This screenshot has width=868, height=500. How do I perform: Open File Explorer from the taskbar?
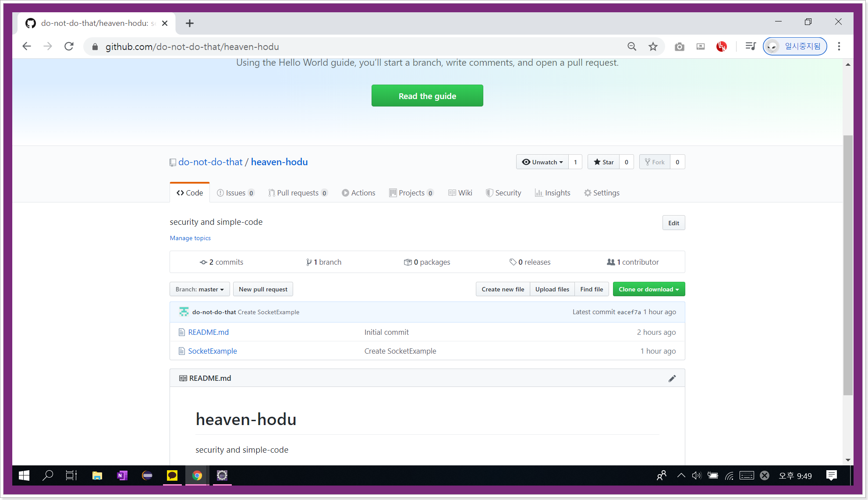click(x=97, y=475)
